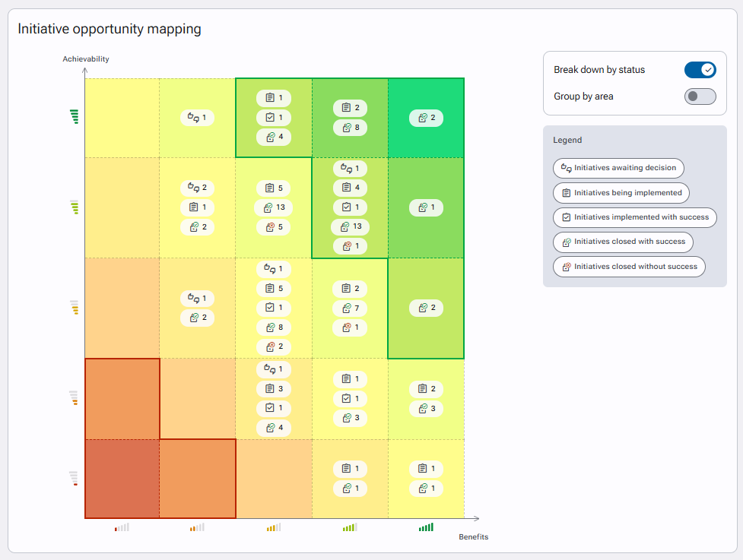Click Initiatives closed with success legend item
743x560 pixels.
[x=623, y=242]
